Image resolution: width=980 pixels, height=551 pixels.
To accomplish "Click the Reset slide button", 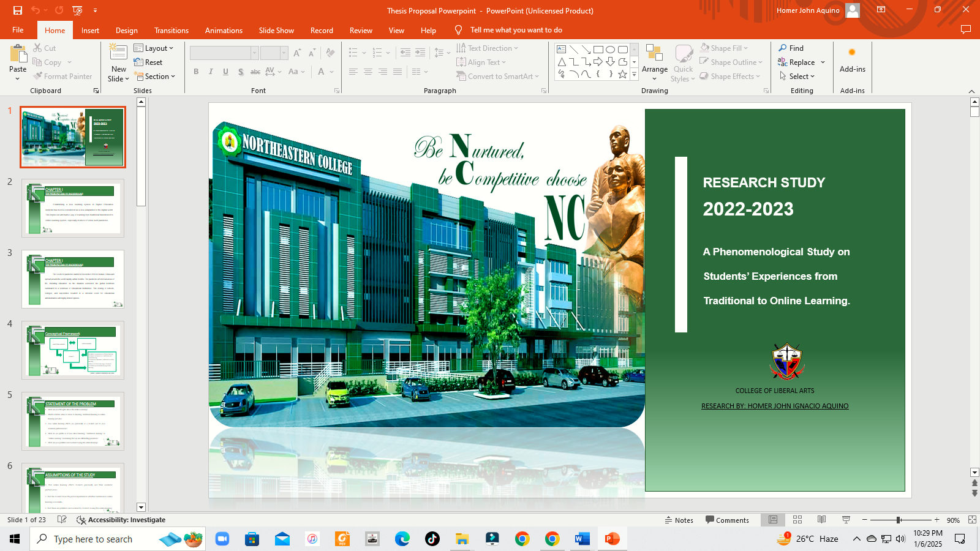I will pyautogui.click(x=148, y=62).
